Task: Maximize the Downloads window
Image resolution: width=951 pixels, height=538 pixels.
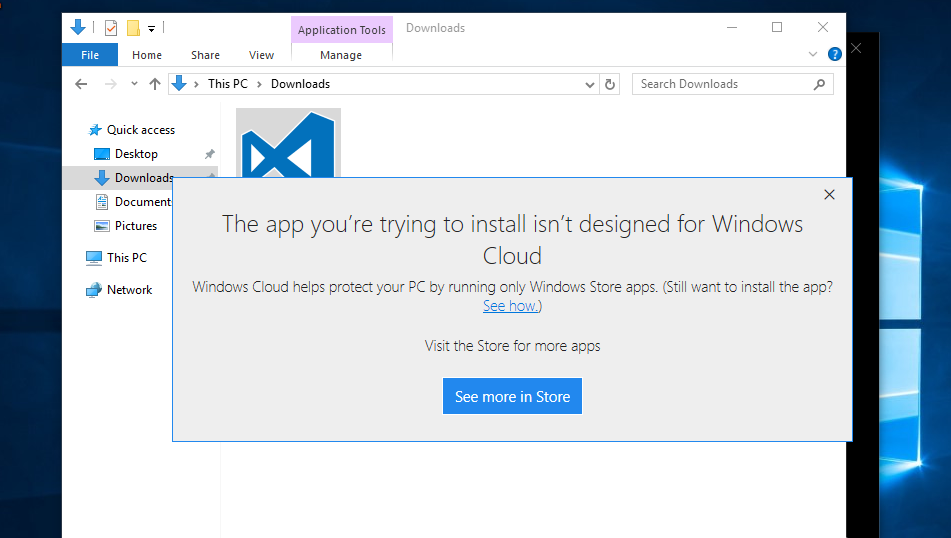Action: [x=777, y=27]
